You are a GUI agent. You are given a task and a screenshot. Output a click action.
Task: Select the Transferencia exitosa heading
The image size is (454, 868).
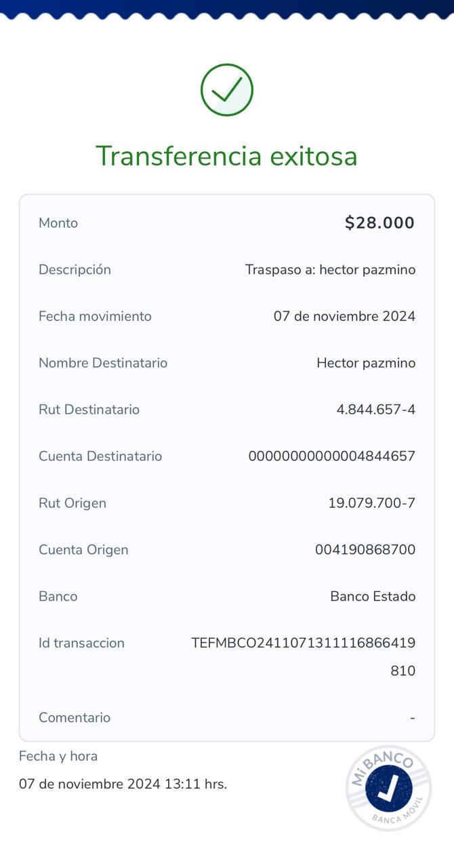[226, 156]
